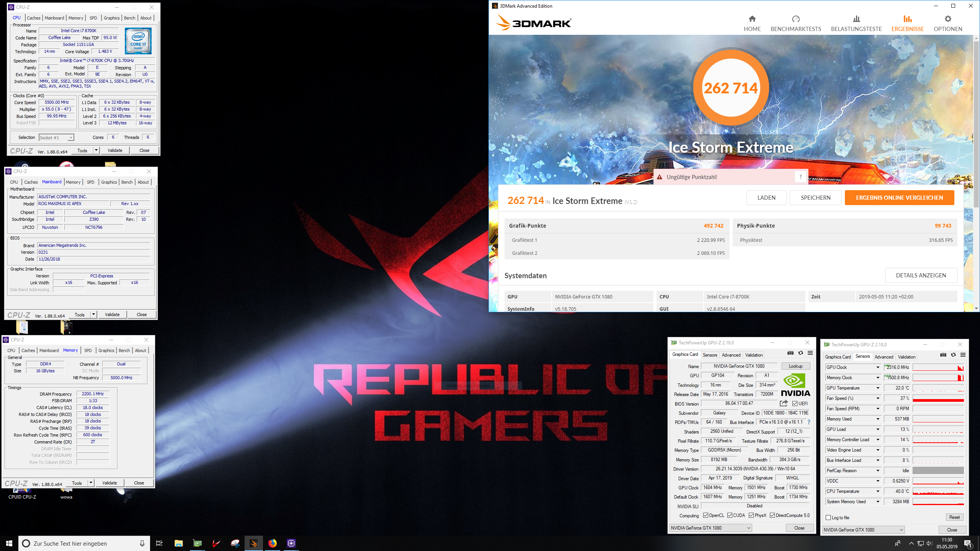The height and width of the screenshot is (551, 980).
Task: Click the warning triangle in the invalid score banner
Action: pyautogui.click(x=660, y=177)
